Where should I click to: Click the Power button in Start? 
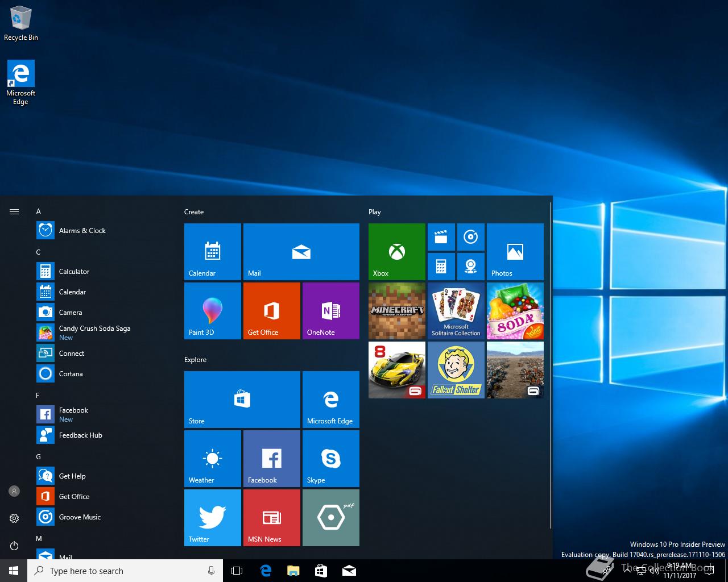[x=14, y=546]
